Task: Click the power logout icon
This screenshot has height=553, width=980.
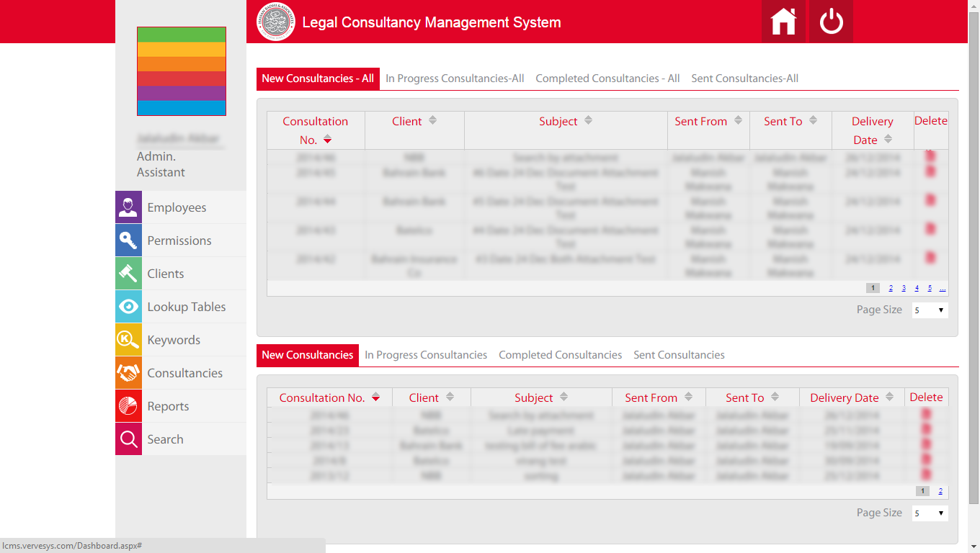Action: [x=831, y=22]
